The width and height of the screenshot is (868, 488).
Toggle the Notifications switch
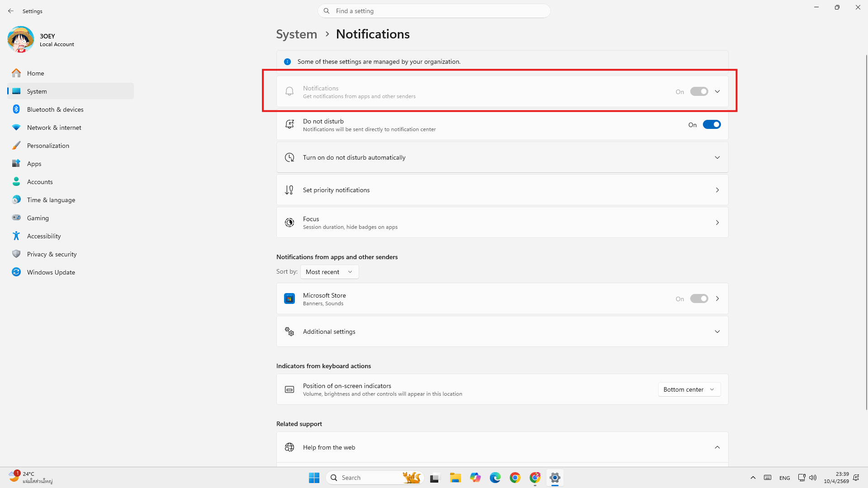699,92
